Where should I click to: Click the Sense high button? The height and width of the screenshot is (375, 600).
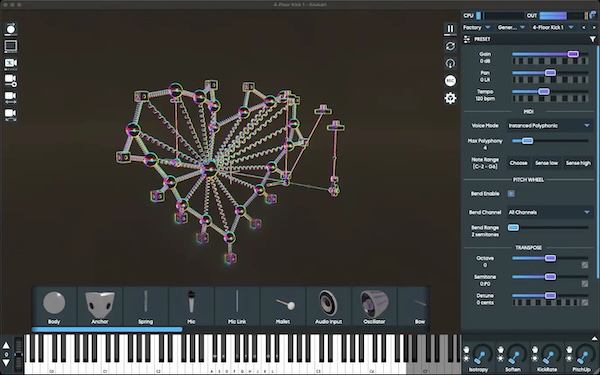(578, 163)
